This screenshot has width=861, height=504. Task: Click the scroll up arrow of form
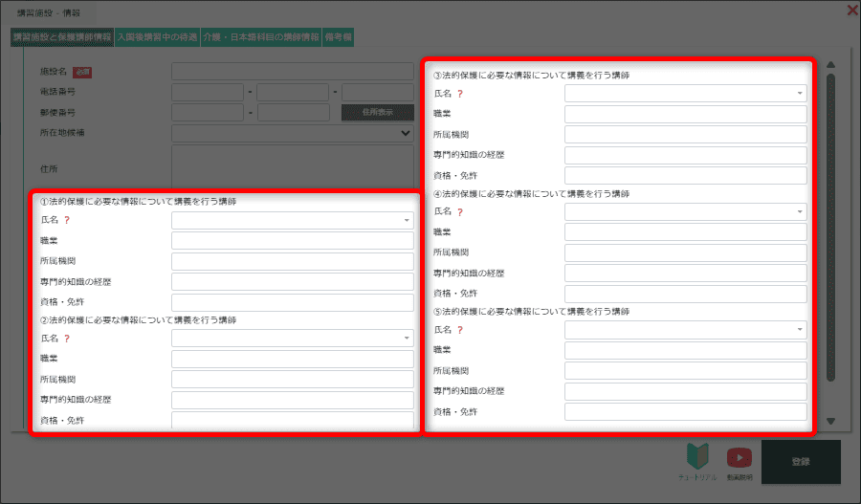coord(830,65)
